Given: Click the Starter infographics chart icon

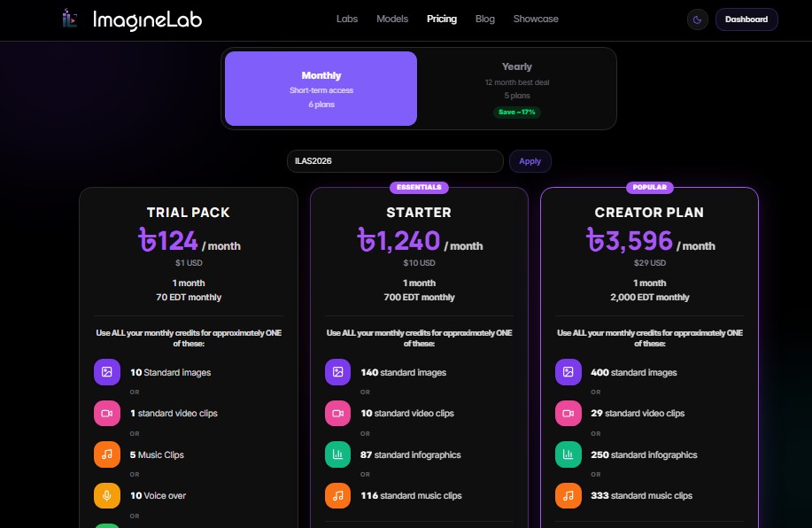Looking at the screenshot, I should [x=337, y=454].
